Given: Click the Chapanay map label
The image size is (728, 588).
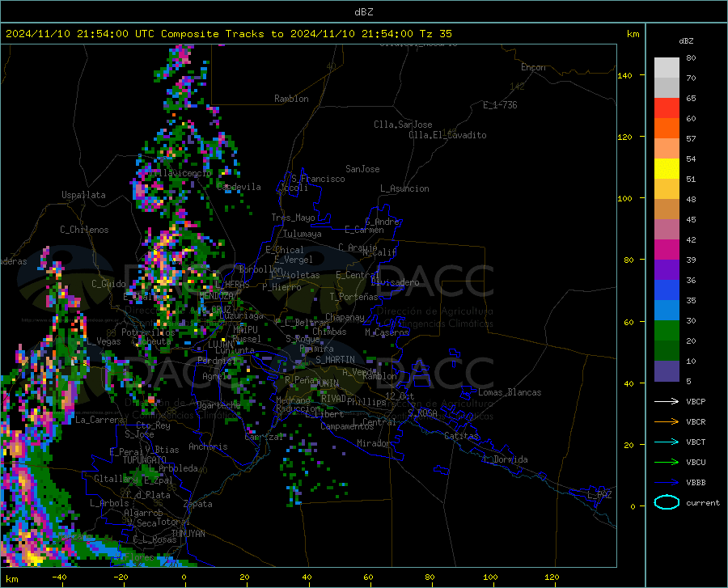Looking at the screenshot, I should click(345, 317).
